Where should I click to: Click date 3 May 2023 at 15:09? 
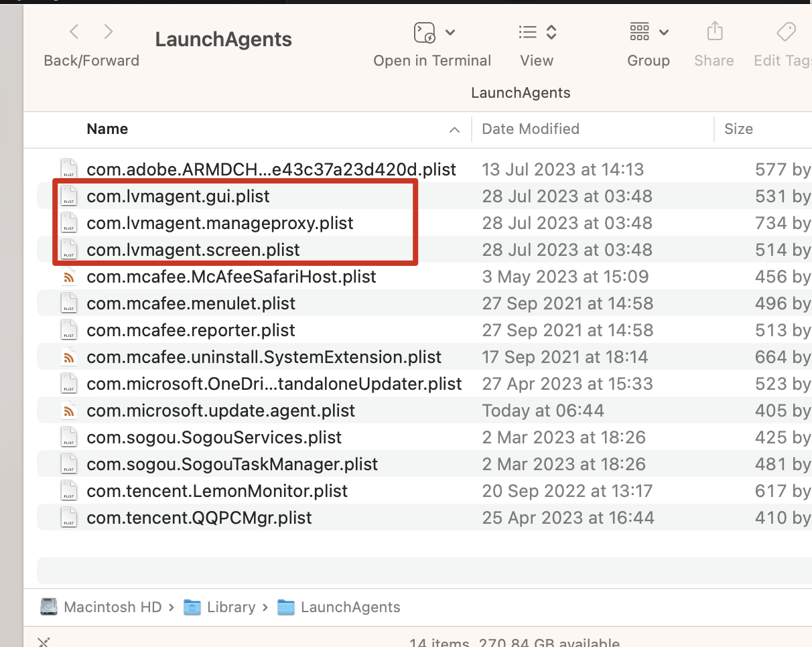pyautogui.click(x=565, y=277)
